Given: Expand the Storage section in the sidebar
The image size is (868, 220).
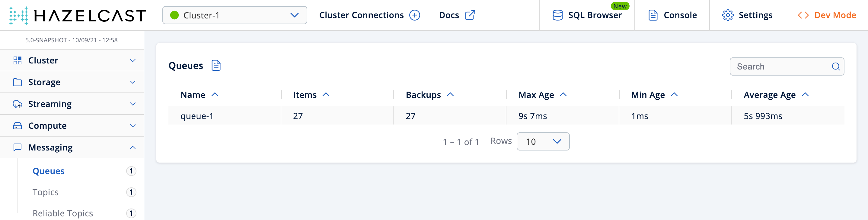Looking at the screenshot, I should [72, 82].
